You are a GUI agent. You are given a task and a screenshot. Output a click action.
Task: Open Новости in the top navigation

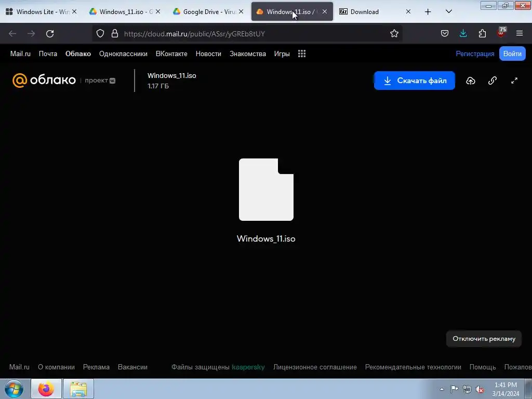point(208,54)
